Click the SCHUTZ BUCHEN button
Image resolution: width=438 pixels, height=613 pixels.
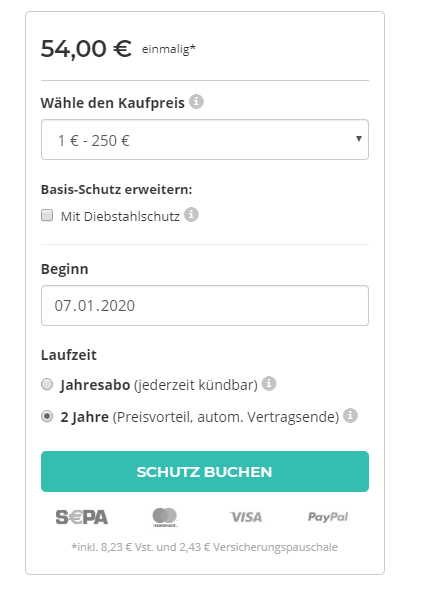click(205, 471)
